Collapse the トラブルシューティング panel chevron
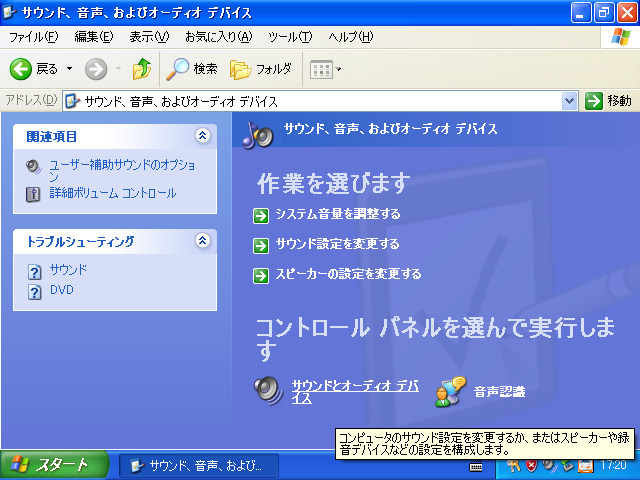 pos(202,240)
